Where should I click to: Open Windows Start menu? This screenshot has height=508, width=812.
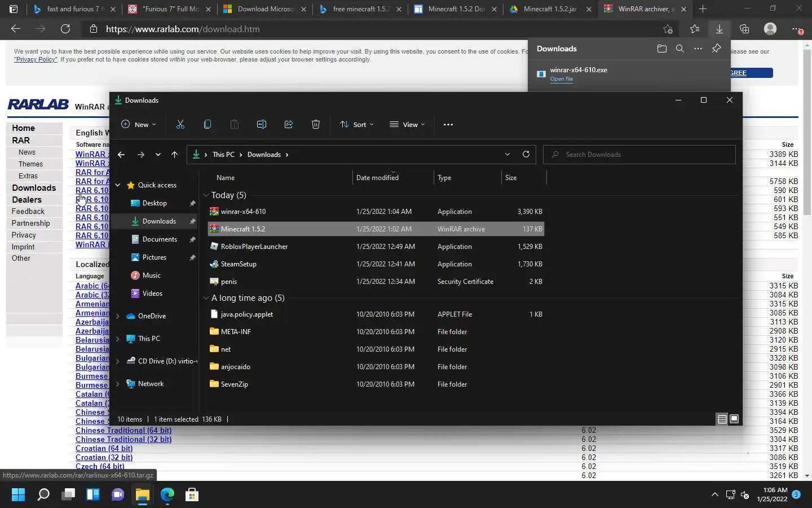tap(18, 495)
